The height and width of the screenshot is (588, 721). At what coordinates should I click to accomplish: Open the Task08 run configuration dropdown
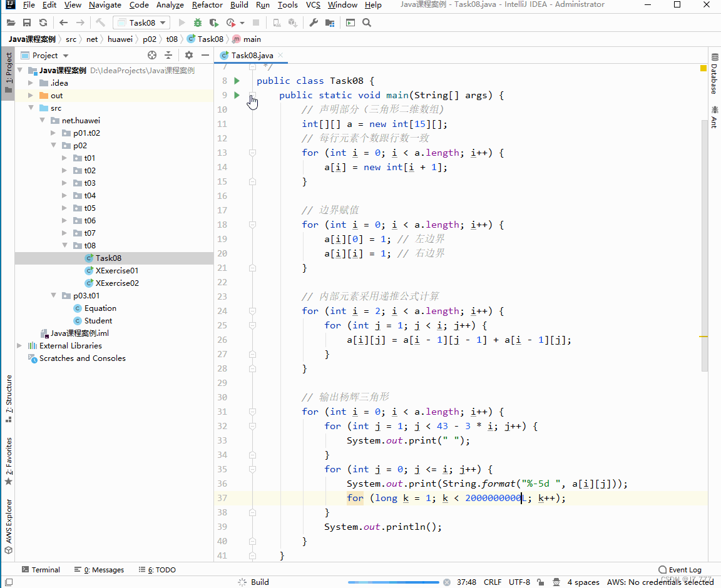[x=141, y=23]
